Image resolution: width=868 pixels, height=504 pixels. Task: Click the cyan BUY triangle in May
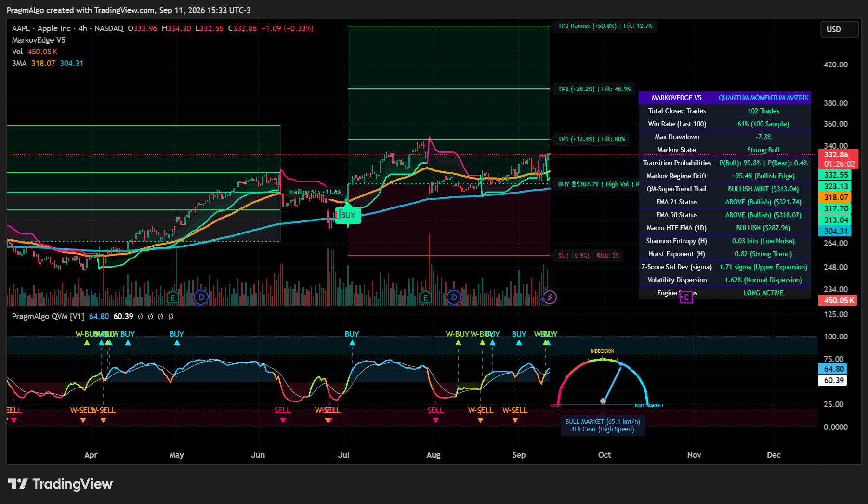pyautogui.click(x=177, y=343)
